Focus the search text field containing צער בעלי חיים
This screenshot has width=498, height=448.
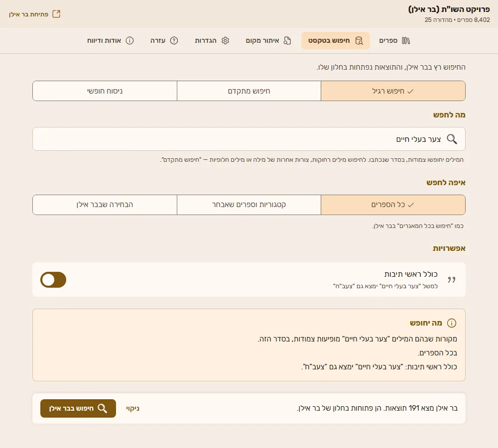(x=249, y=139)
